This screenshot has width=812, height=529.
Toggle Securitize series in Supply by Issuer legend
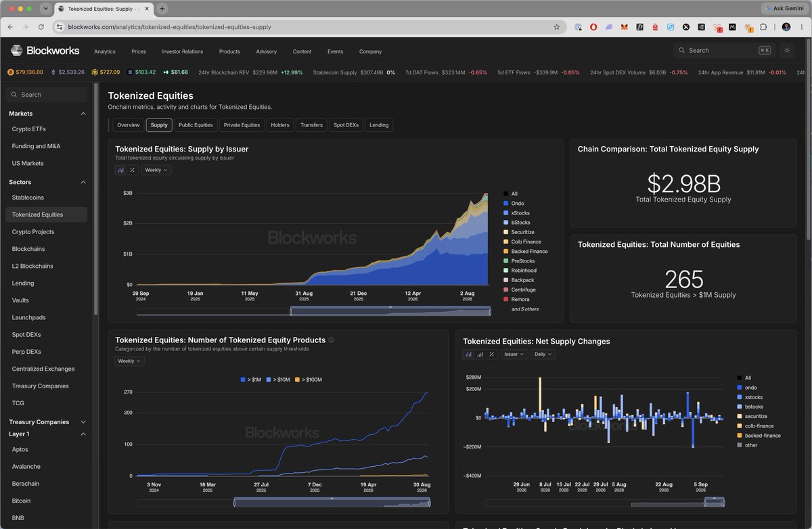(x=519, y=232)
